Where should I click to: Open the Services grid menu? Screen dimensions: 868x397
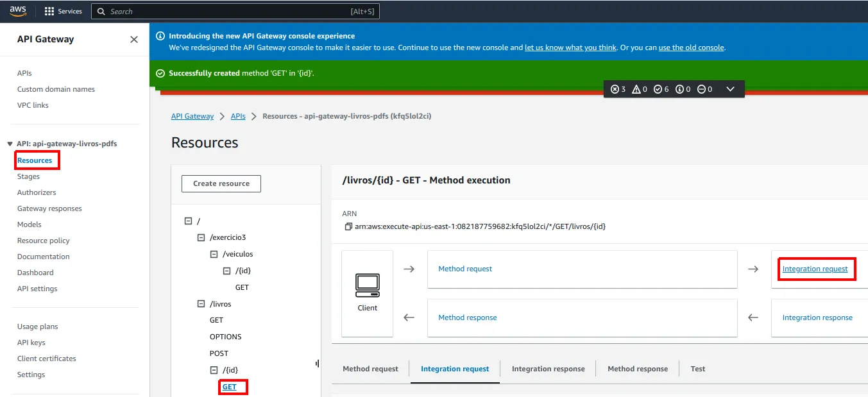[x=63, y=11]
